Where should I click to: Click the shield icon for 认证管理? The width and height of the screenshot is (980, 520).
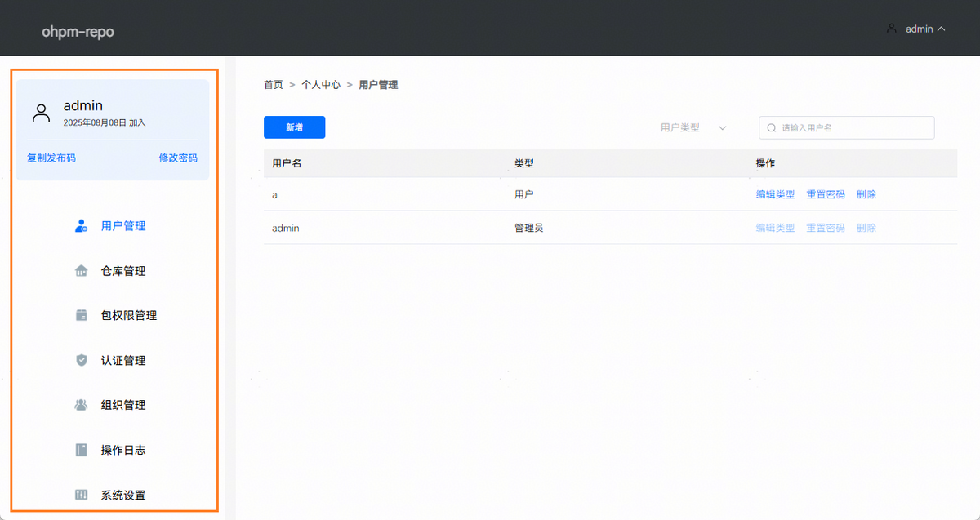pos(81,360)
